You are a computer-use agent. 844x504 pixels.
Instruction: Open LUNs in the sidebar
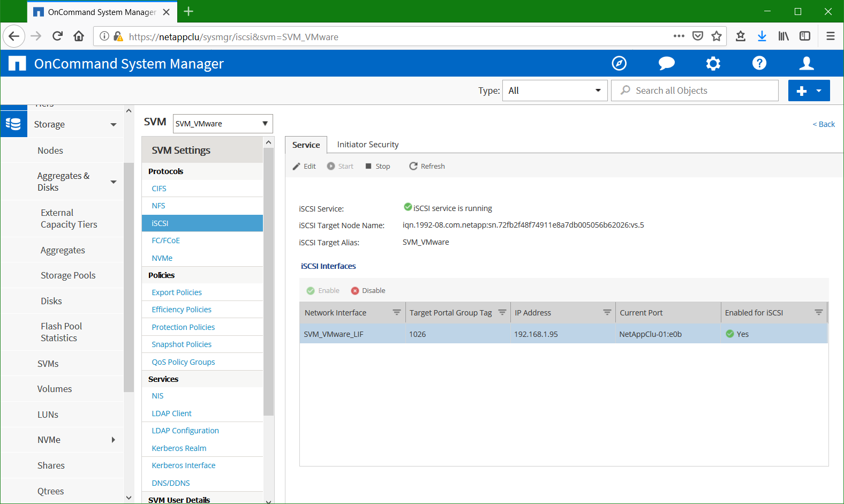pyautogui.click(x=48, y=415)
